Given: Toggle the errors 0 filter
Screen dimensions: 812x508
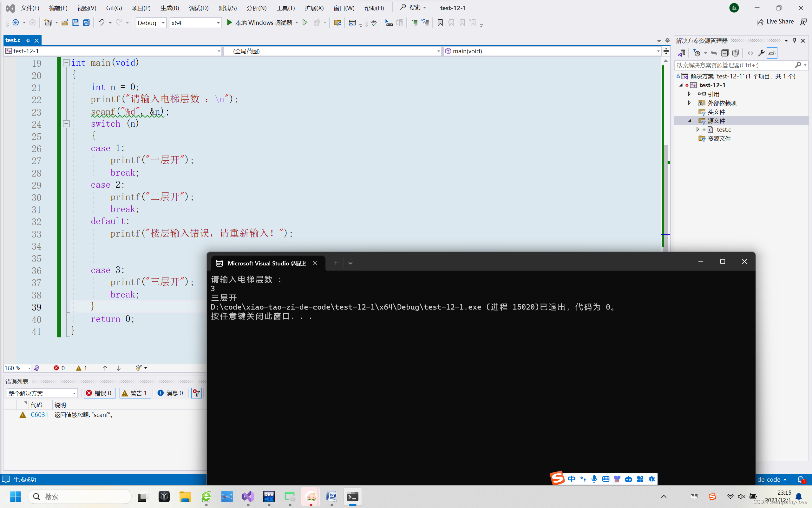Looking at the screenshot, I should tap(99, 393).
